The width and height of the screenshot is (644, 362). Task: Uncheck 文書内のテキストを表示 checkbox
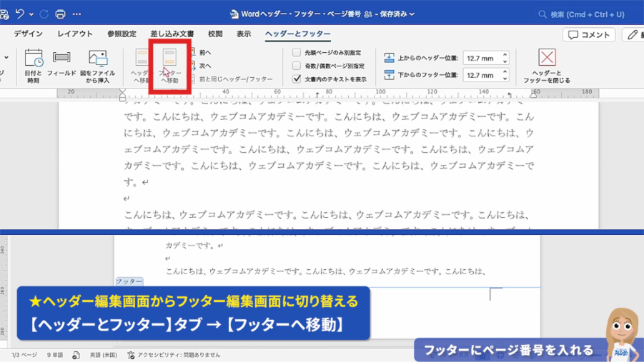[297, 79]
